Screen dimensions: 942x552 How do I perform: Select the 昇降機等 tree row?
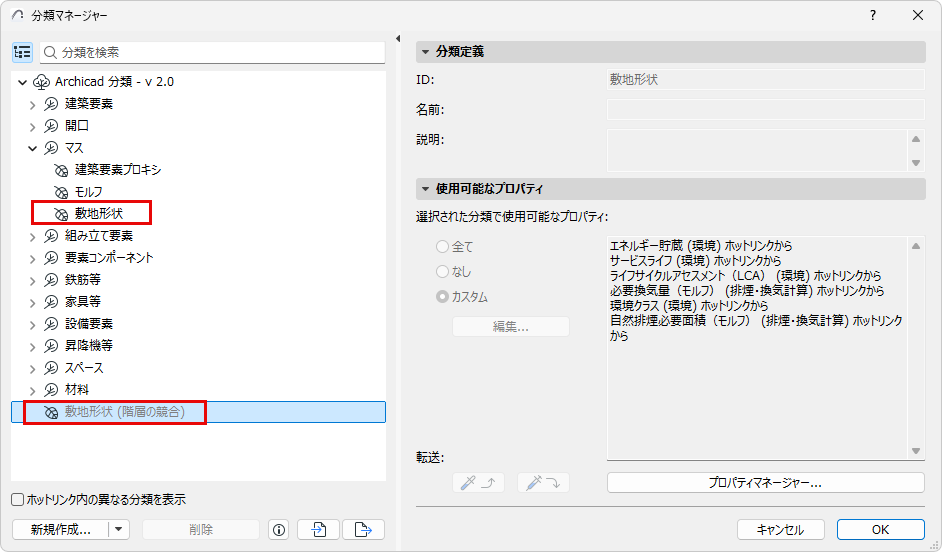click(x=198, y=346)
